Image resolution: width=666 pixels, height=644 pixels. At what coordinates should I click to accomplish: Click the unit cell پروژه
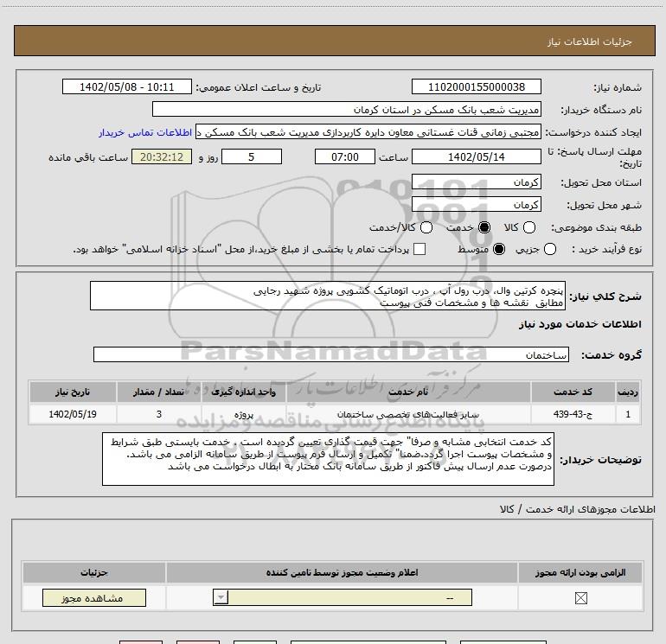pos(243,414)
